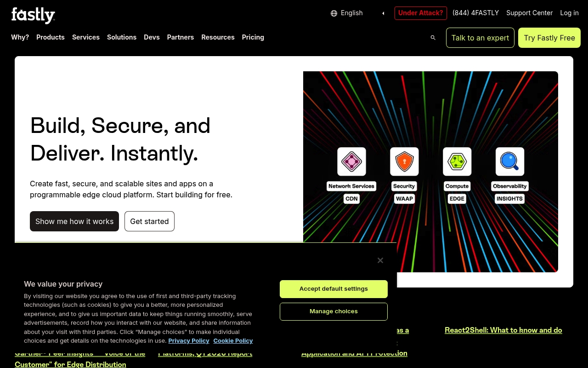This screenshot has width=588, height=368.
Task: Click the Security label in hero image
Action: pyautogui.click(x=404, y=186)
